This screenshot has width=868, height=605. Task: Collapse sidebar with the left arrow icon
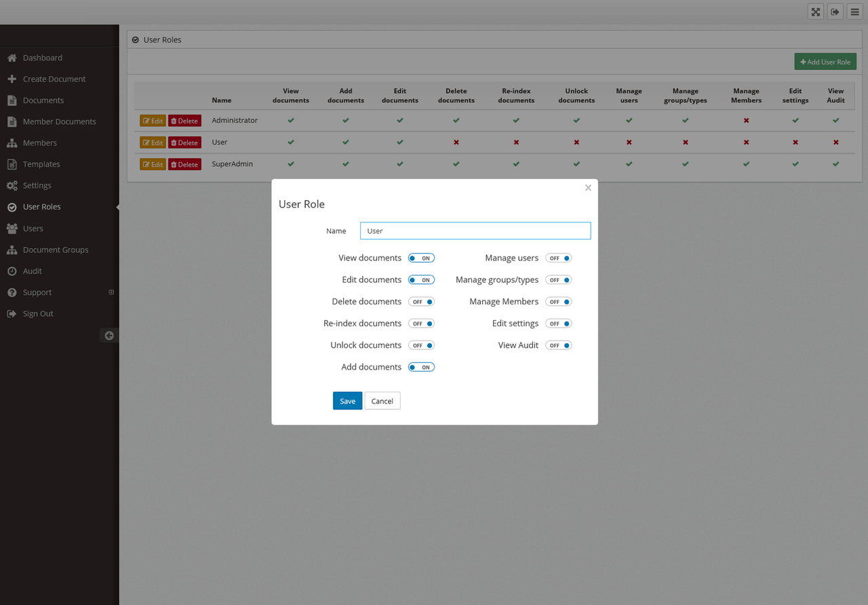click(x=109, y=335)
